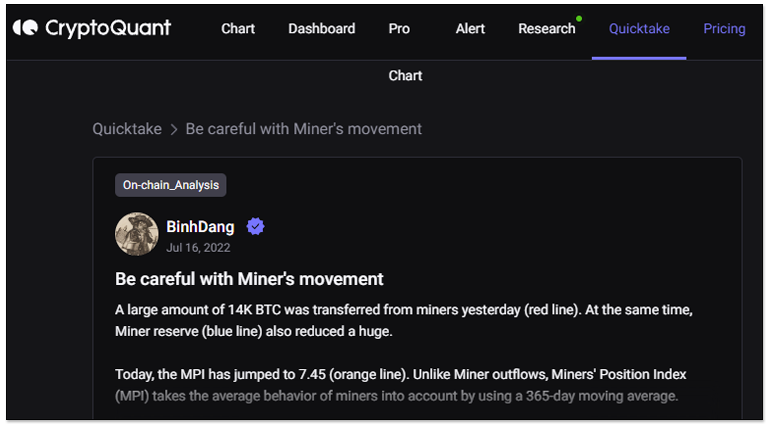Click the green notification dot on Research

pyautogui.click(x=579, y=18)
